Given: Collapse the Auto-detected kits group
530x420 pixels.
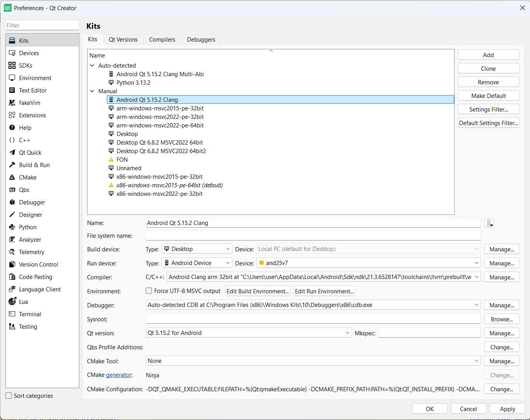Looking at the screenshot, I should pyautogui.click(x=92, y=65).
